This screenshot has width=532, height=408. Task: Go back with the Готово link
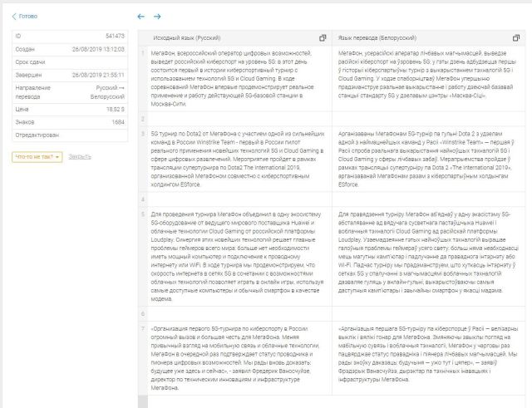pos(25,17)
